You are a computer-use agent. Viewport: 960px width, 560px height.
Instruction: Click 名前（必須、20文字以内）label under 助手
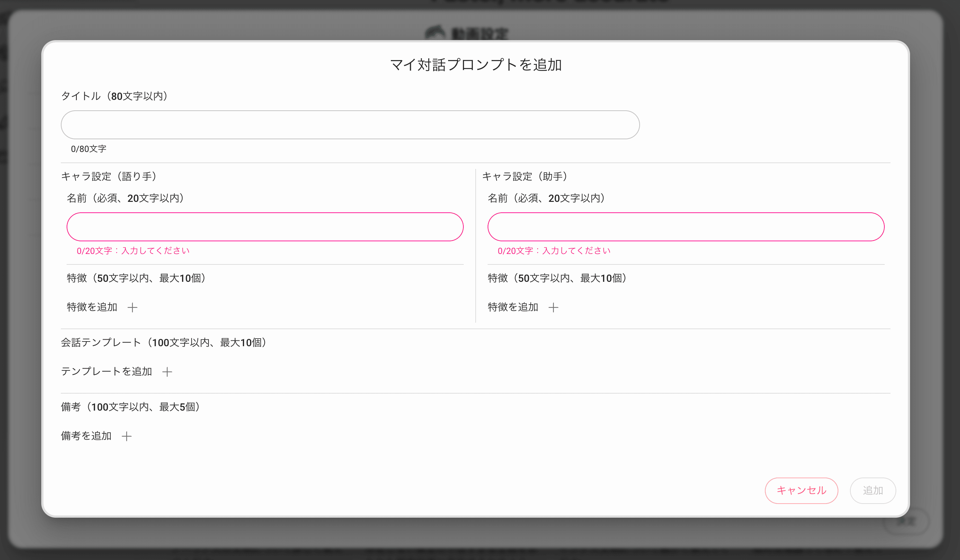pos(546,198)
